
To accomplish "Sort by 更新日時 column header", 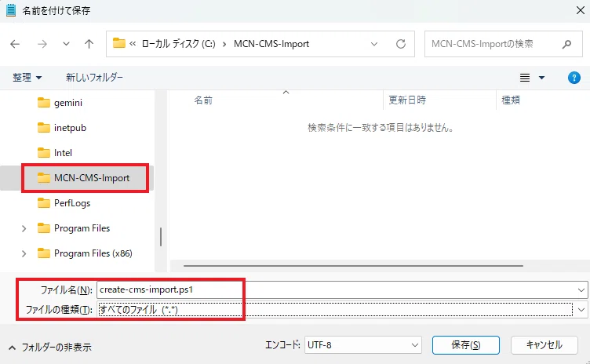I will (407, 100).
